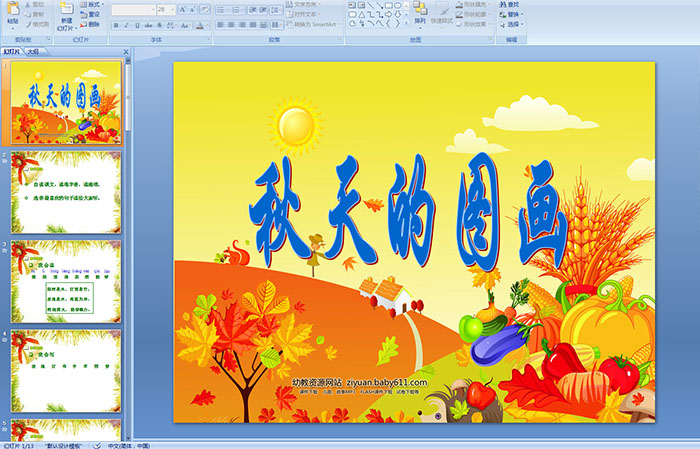This screenshot has width=700, height=449.
Task: Click the Quick Styles (快速样式) button
Action: pos(442,13)
